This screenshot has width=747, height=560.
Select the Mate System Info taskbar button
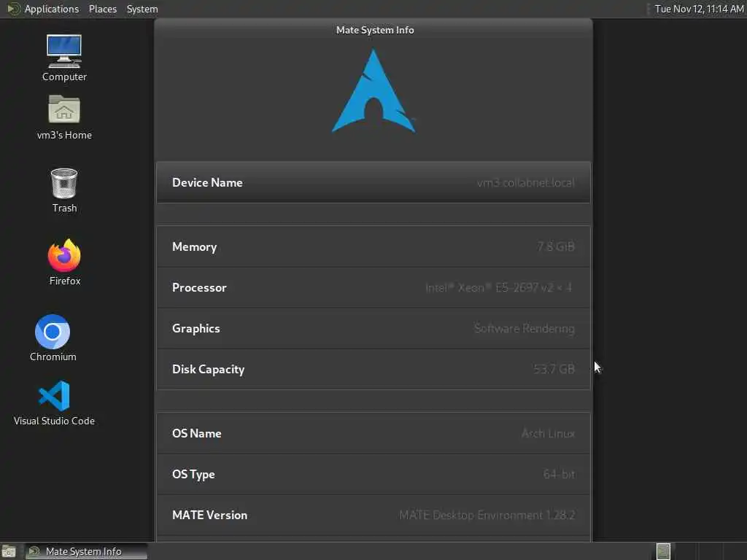point(86,551)
